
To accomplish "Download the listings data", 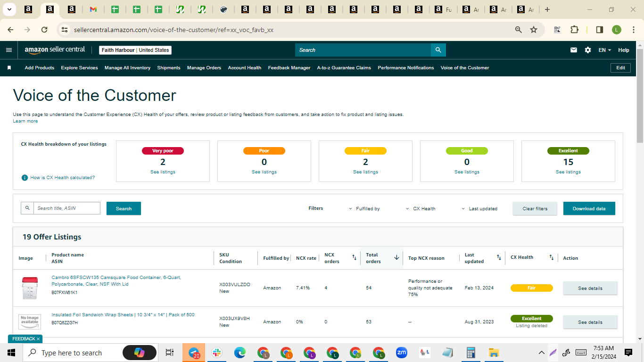I will click(589, 208).
